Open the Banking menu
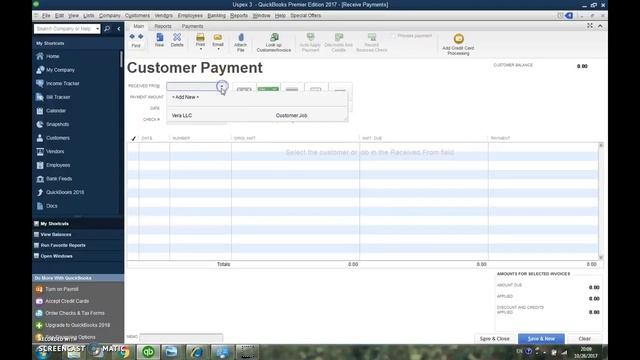640x360 pixels. click(x=216, y=16)
